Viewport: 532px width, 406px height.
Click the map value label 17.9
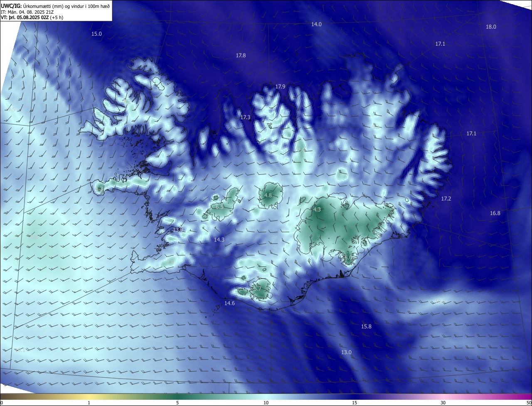click(x=280, y=87)
